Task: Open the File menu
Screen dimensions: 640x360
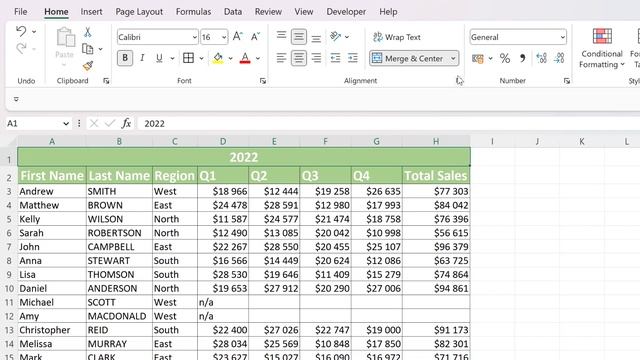Action: tap(20, 11)
